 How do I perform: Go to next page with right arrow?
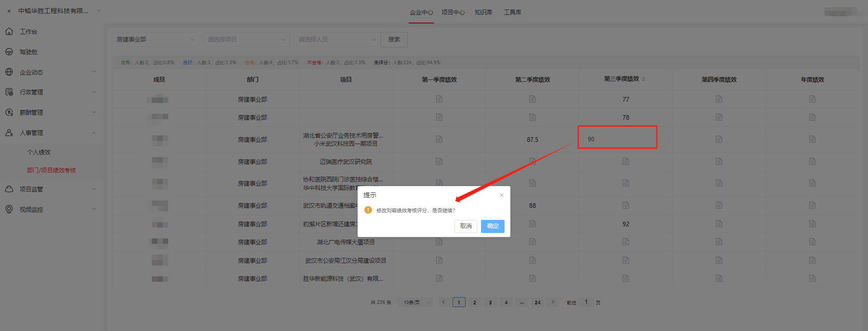(552, 302)
